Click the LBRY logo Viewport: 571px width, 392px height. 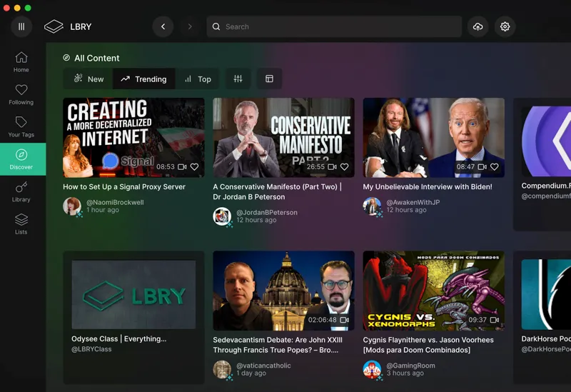[x=68, y=26]
